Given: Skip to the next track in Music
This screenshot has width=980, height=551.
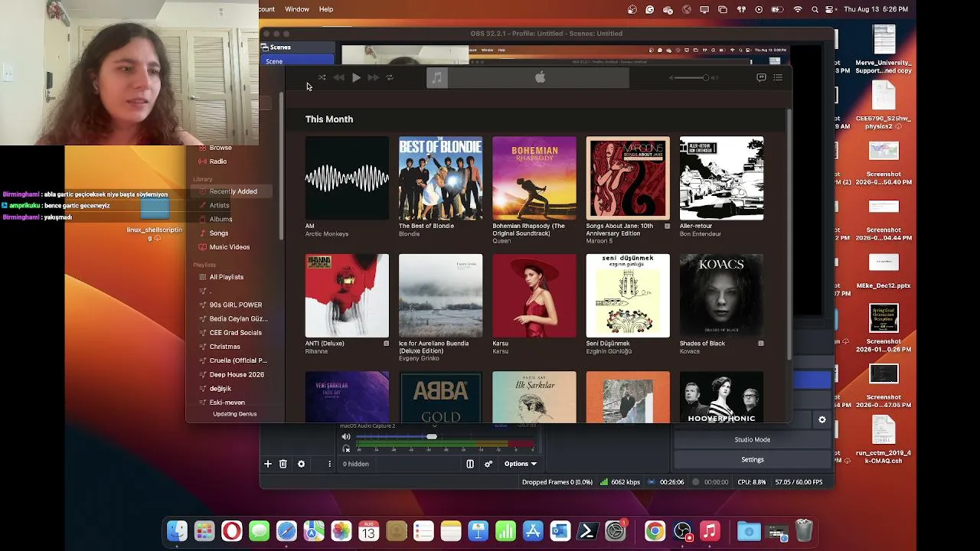Looking at the screenshot, I should coord(373,77).
